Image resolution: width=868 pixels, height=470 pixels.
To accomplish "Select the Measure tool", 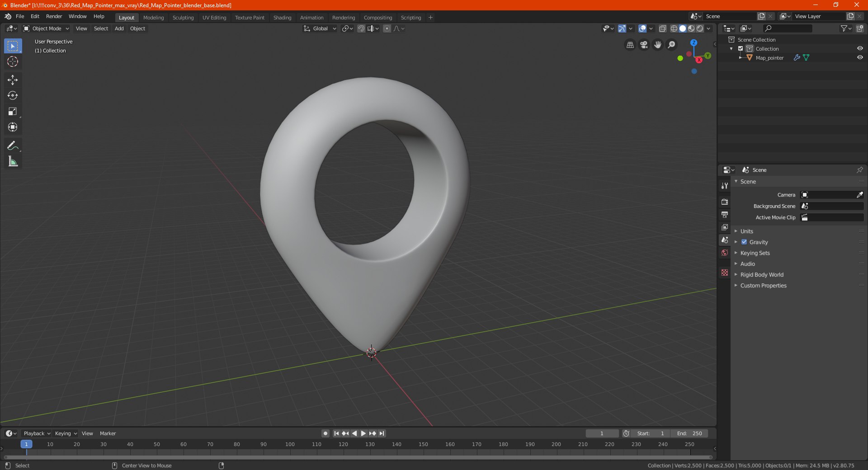I will click(13, 161).
